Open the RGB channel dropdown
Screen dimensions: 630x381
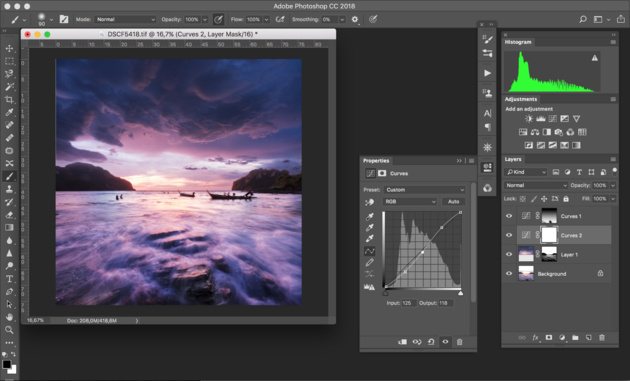(410, 202)
